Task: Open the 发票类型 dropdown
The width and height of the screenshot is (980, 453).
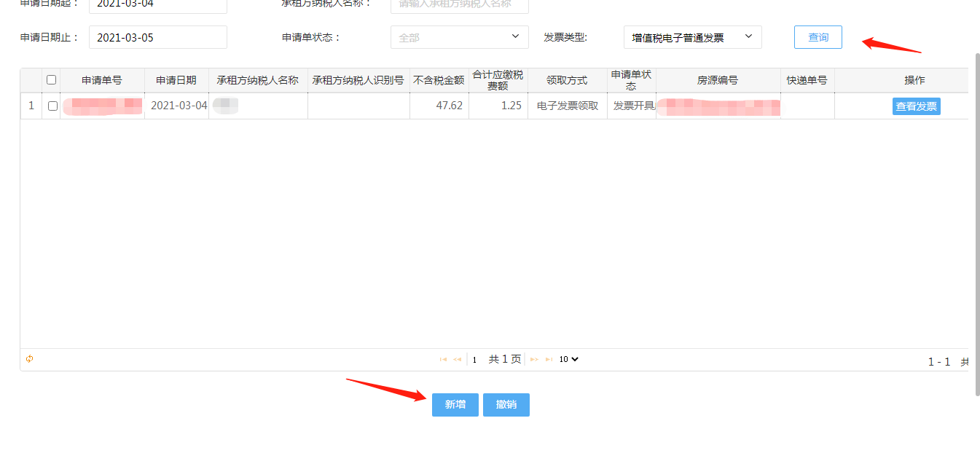Action: (691, 36)
